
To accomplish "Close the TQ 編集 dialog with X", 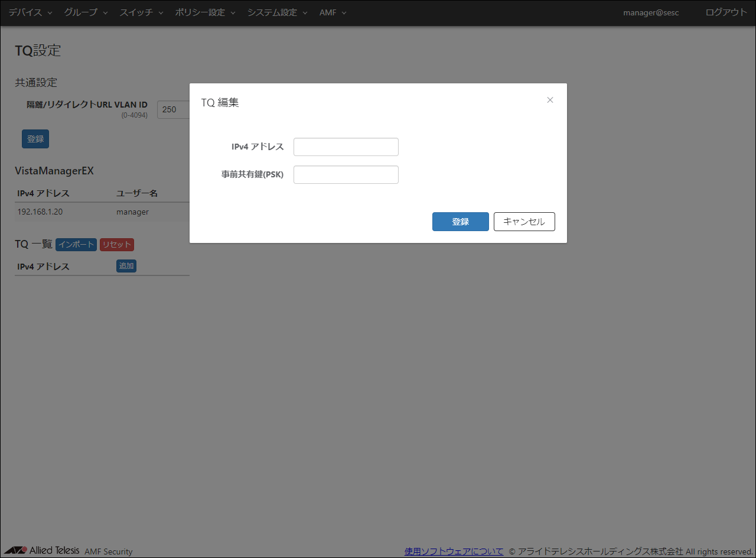I will 550,100.
